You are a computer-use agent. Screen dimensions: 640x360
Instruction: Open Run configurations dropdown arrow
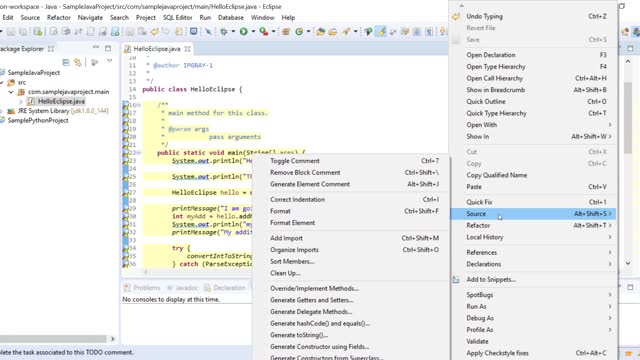253,31
